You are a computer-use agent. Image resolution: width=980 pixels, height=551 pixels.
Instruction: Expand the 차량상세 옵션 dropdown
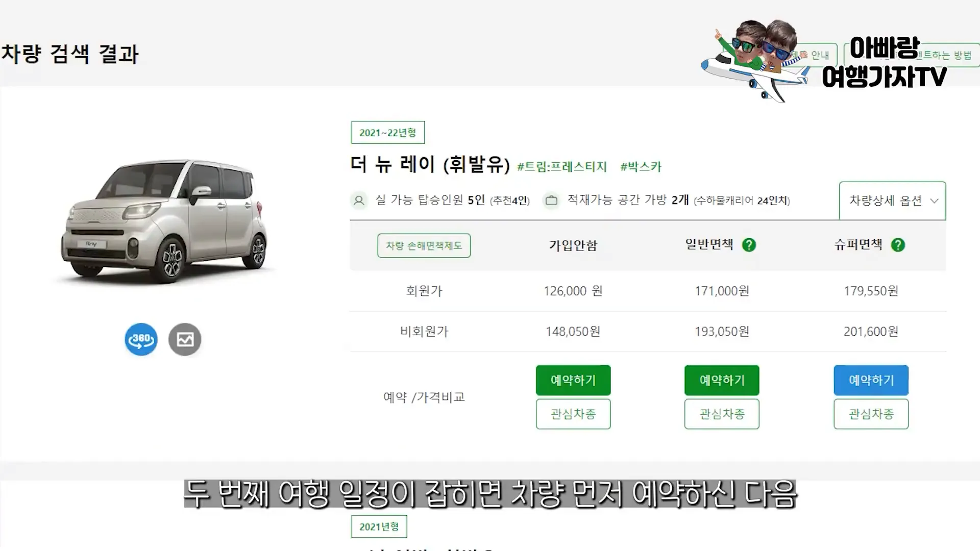(892, 201)
